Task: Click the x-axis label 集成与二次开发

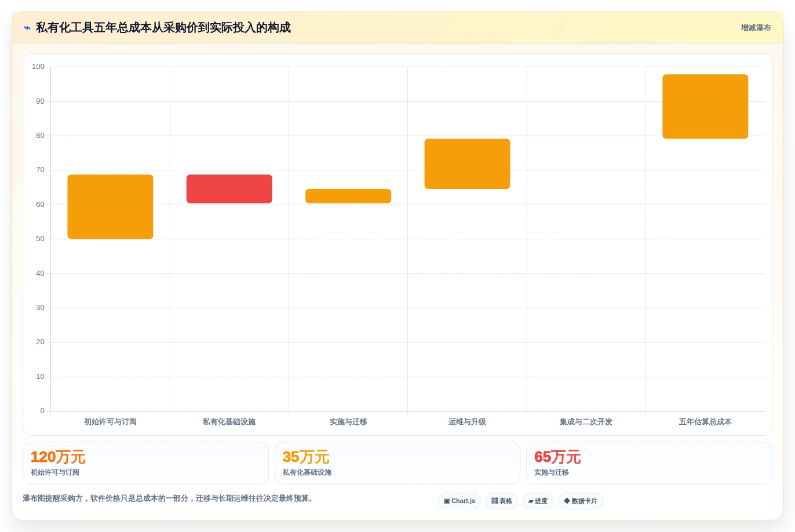Action: pos(586,422)
